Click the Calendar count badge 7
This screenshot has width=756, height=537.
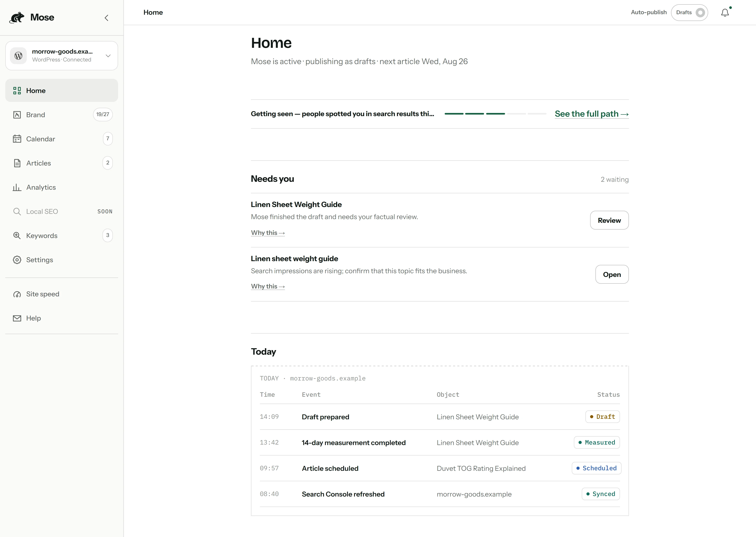[108, 139]
